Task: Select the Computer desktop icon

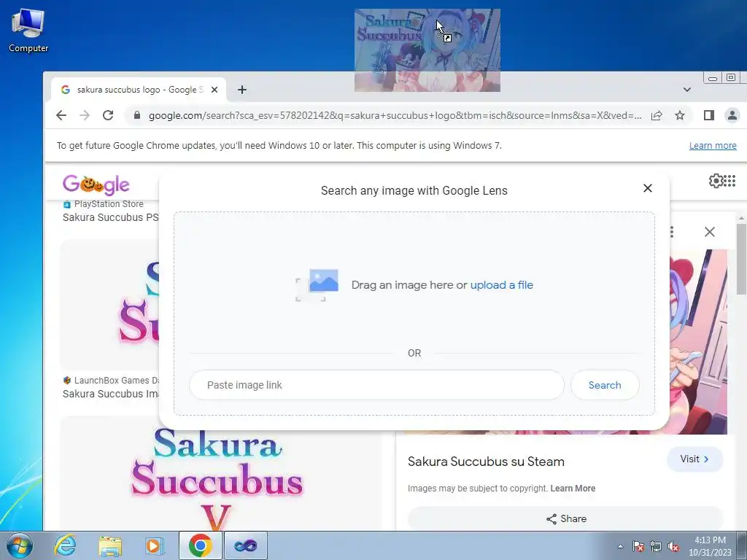Action: coord(28,31)
